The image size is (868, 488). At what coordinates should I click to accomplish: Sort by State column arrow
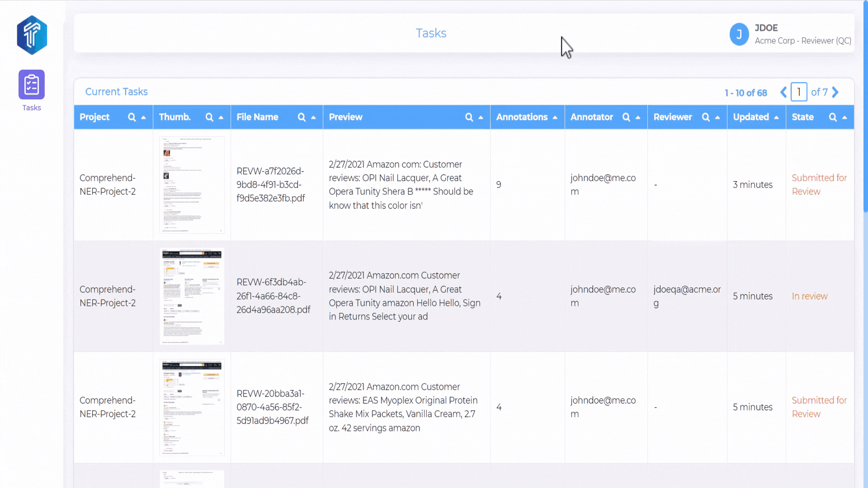(844, 117)
